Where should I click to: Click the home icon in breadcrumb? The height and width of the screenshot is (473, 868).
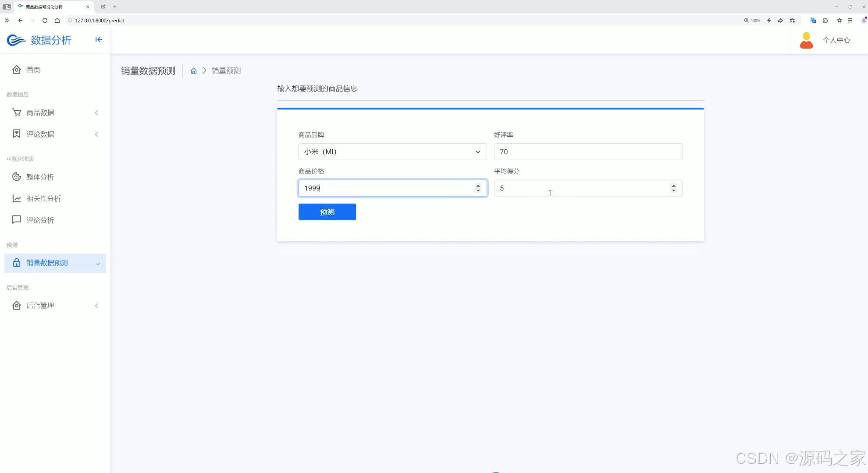click(x=193, y=71)
